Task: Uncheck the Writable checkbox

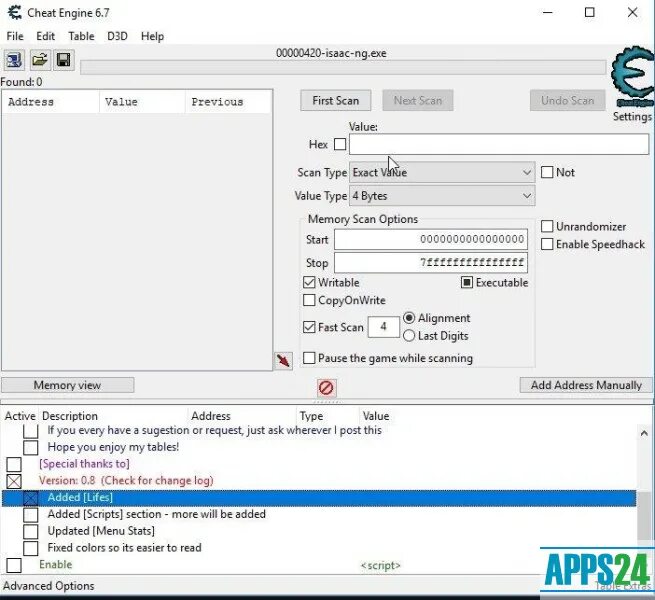Action: [309, 282]
